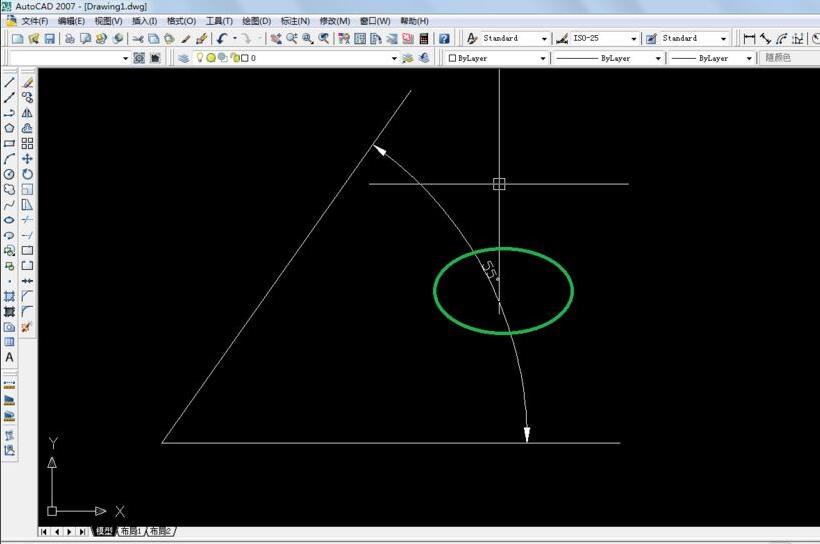The height and width of the screenshot is (544, 820).
Task: Select the Ellipse tool
Action: point(9,220)
